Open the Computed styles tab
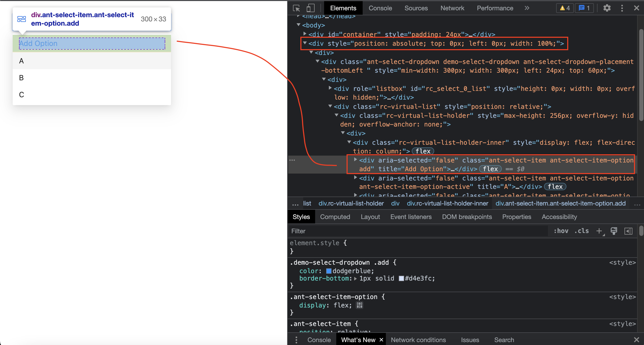The height and width of the screenshot is (345, 644). pyautogui.click(x=335, y=217)
